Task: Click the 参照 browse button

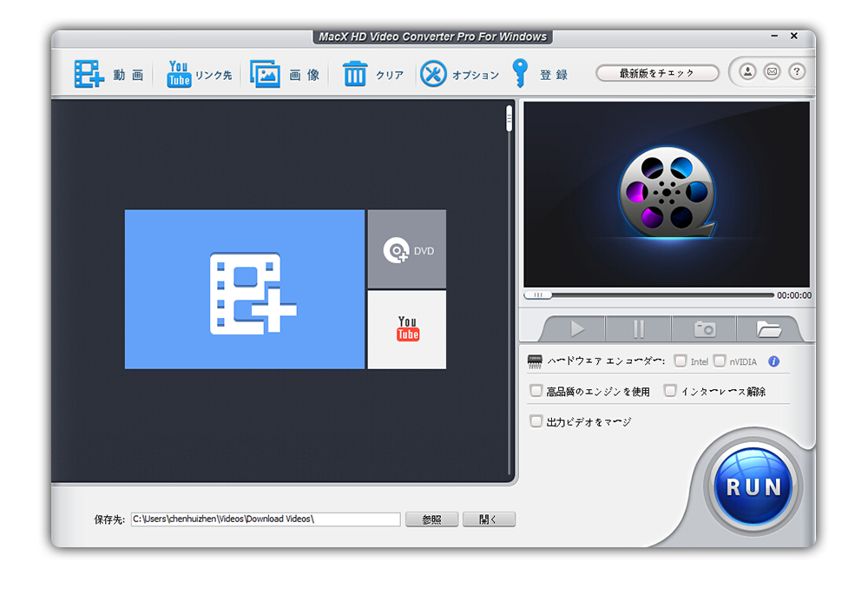Action: (x=431, y=519)
